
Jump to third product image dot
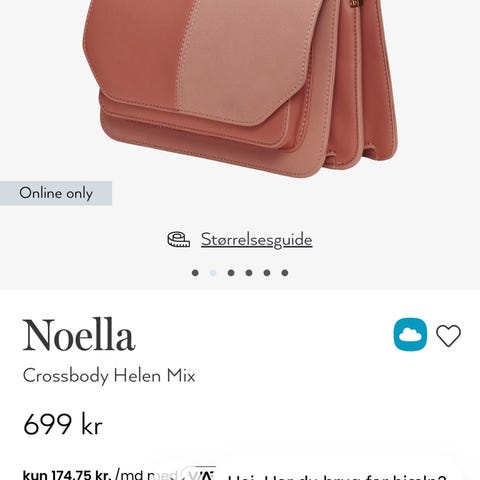coord(231,273)
